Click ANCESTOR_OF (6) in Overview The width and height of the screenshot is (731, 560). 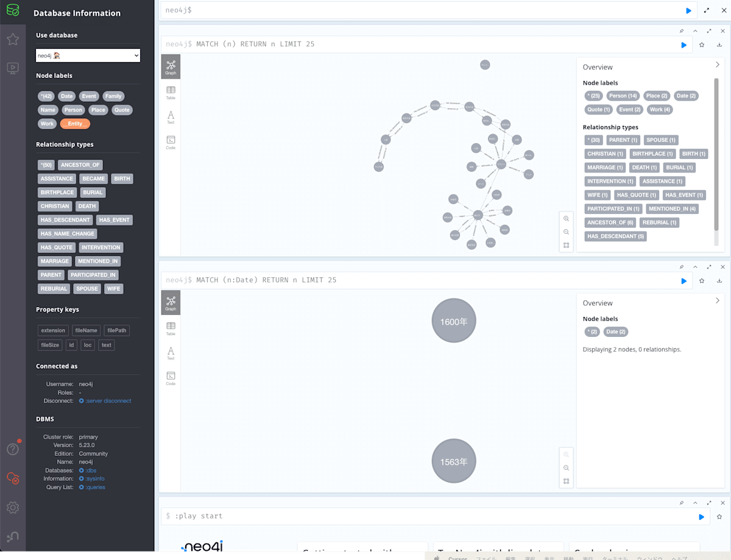click(x=610, y=222)
